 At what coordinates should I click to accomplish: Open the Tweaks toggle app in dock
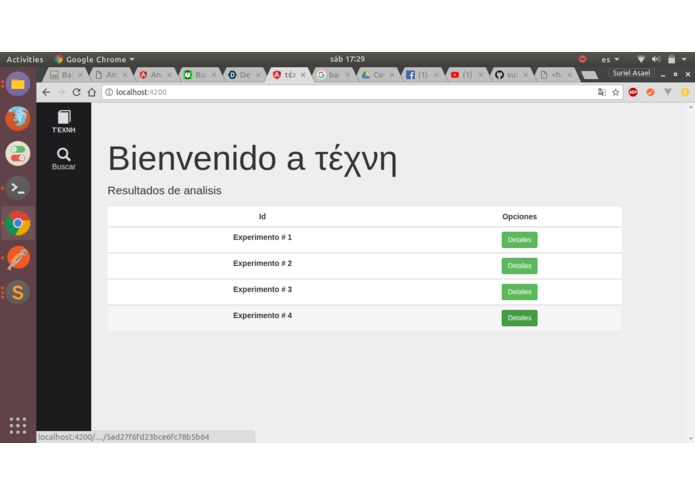click(x=18, y=153)
